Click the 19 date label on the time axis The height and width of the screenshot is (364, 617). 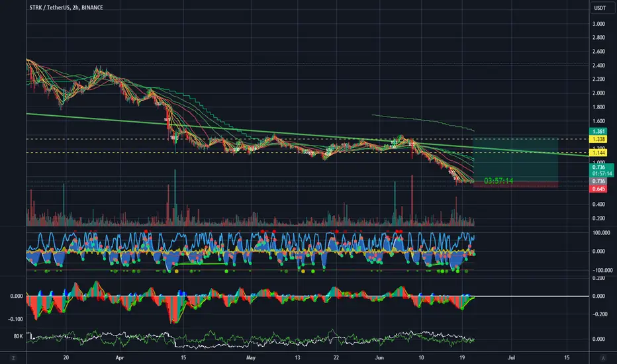[x=462, y=357]
